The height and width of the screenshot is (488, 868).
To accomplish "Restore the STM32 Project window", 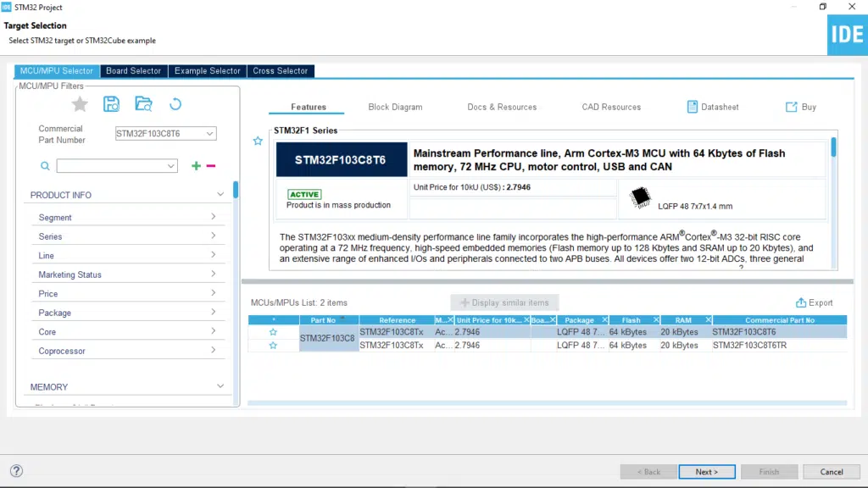I will pos(822,7).
